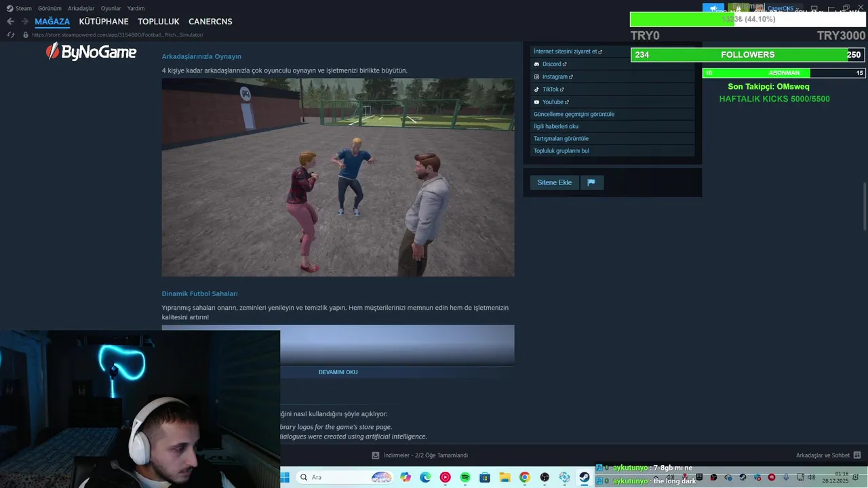Open the Görünüm menu

click(x=50, y=8)
